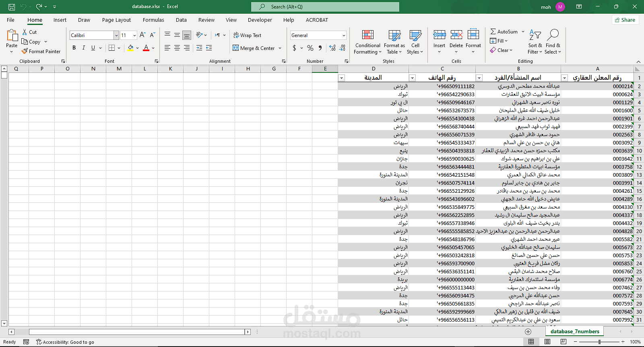Open Conditional Formatting menu
Screen dimensions: 644x347
point(367,42)
